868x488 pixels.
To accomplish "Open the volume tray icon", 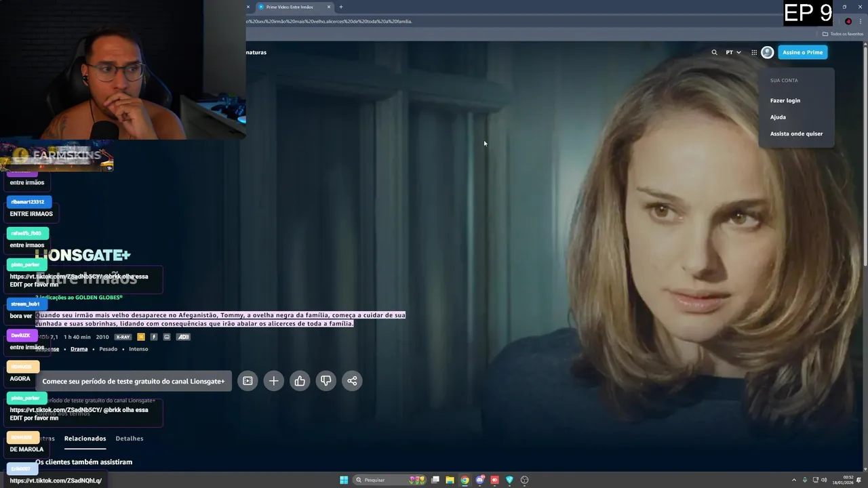I will click(x=824, y=480).
